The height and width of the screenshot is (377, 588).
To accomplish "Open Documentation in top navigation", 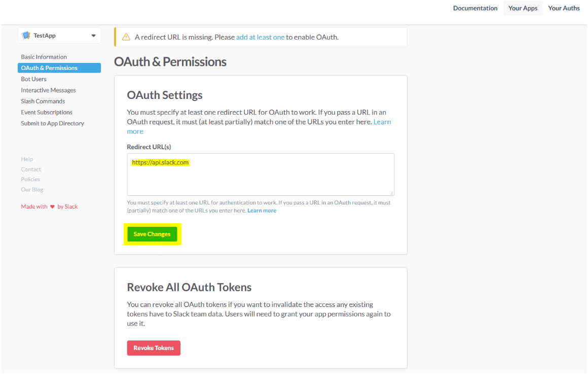I will tap(475, 8).
